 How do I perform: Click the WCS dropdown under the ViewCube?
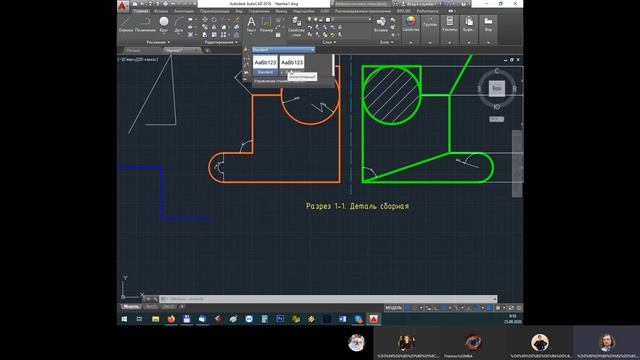(496, 119)
